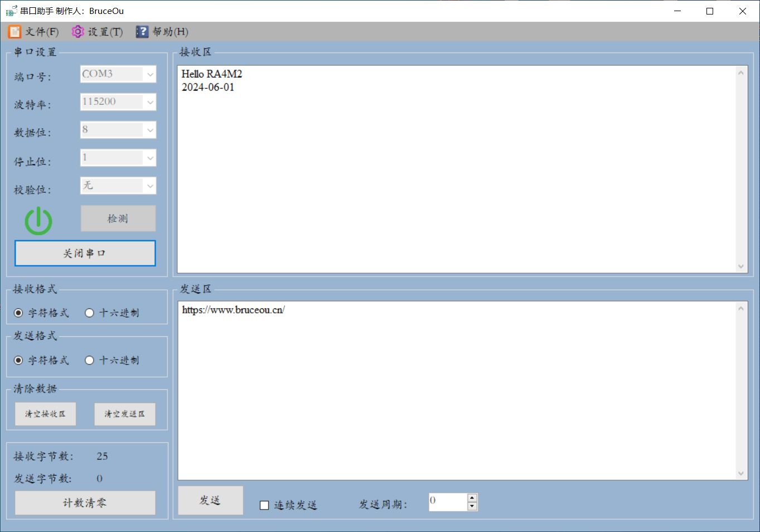This screenshot has width=760, height=532.
Task: Click the 发送 button
Action: [x=210, y=500]
